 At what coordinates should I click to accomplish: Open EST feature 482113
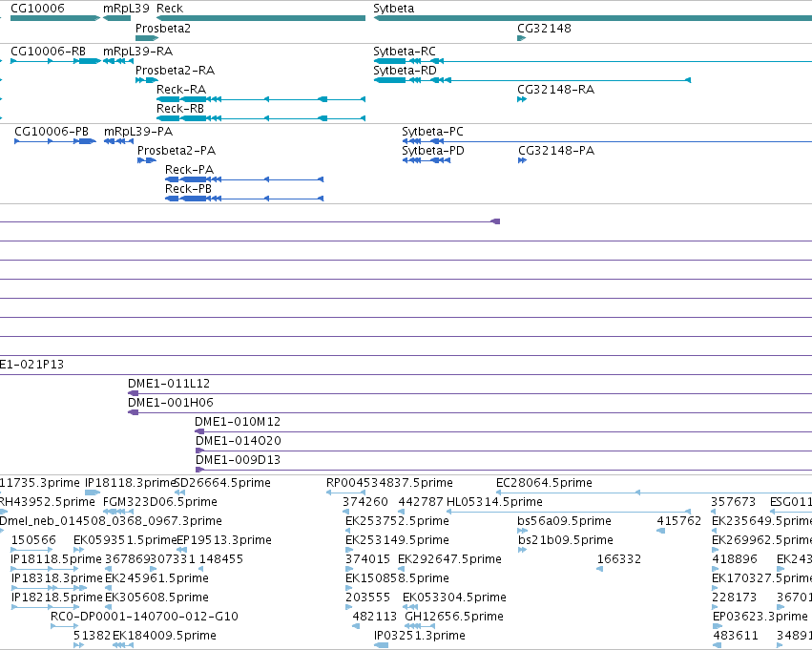(x=374, y=617)
